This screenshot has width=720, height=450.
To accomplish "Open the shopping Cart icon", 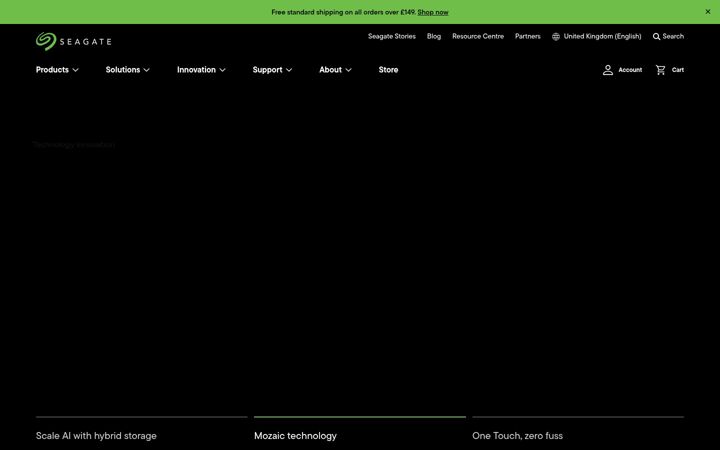I will pyautogui.click(x=660, y=70).
